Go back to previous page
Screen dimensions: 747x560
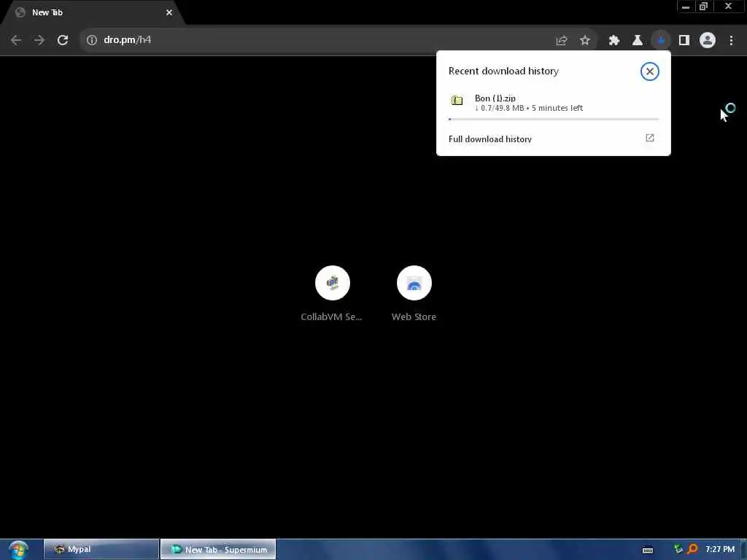coord(16,40)
